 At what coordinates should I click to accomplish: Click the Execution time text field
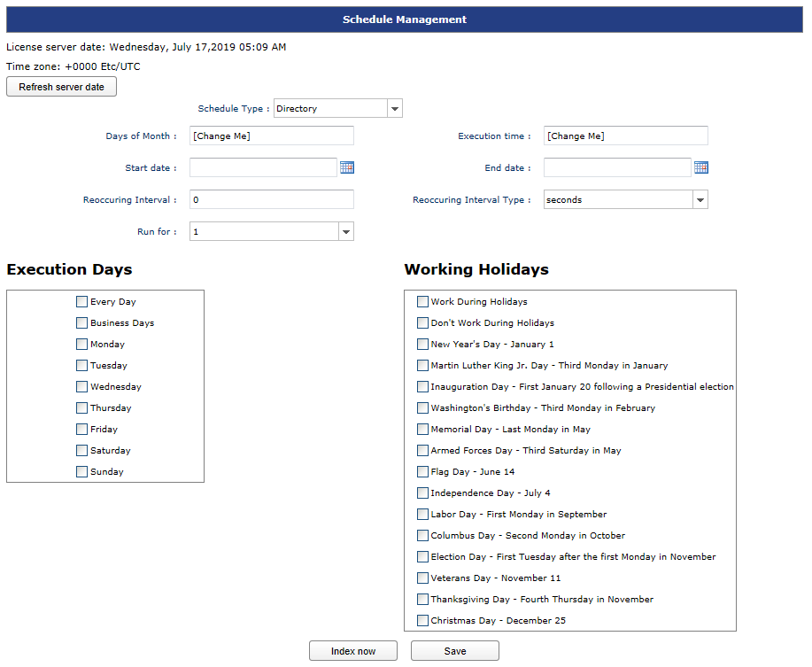(625, 136)
